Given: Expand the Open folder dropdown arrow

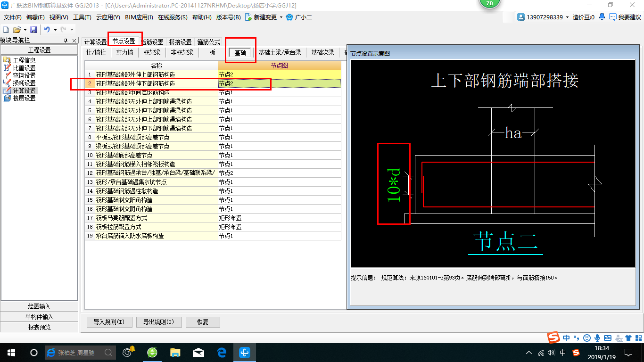Looking at the screenshot, I should 25,30.
